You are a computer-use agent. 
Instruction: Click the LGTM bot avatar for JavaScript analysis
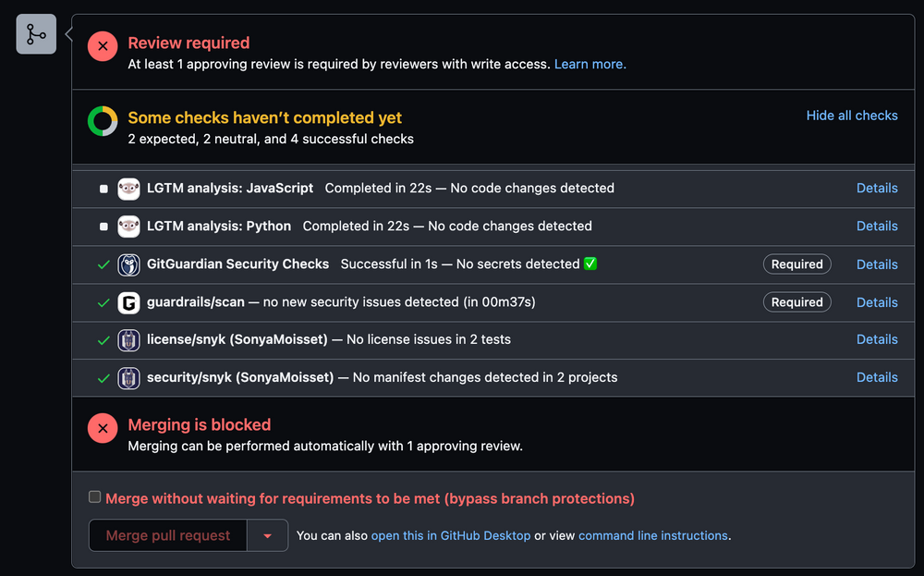[x=129, y=189]
